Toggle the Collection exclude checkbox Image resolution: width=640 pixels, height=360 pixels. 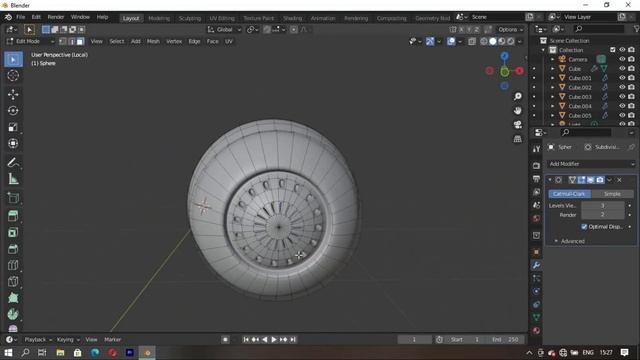pyautogui.click(x=613, y=50)
